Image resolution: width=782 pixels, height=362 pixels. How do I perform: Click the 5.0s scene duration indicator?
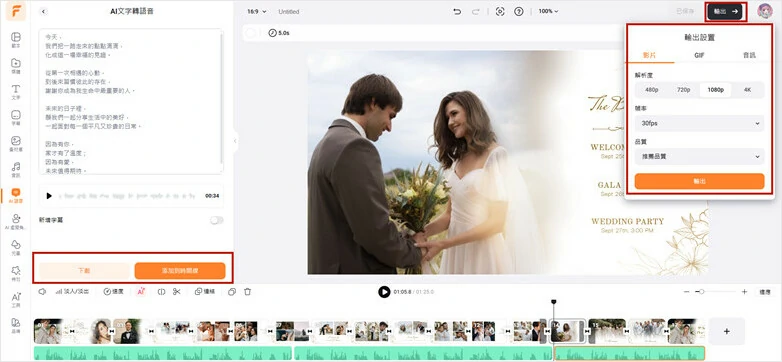pyautogui.click(x=279, y=33)
